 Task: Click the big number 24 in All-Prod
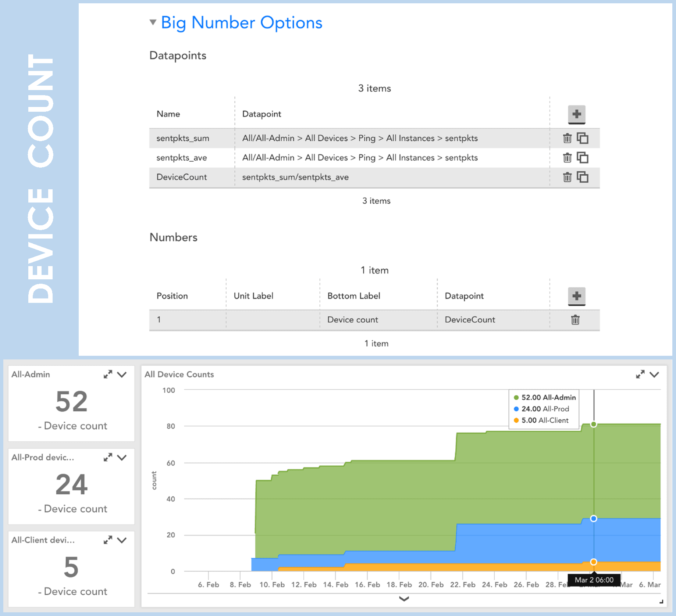[x=71, y=485]
